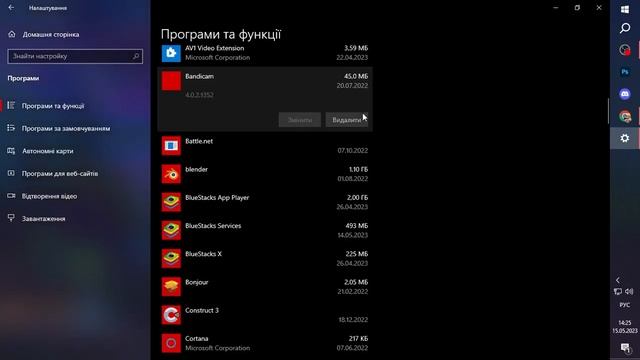Click the 45,0 МБ size of Bandicam
Viewport: 640px width, 360px height.
click(x=356, y=76)
